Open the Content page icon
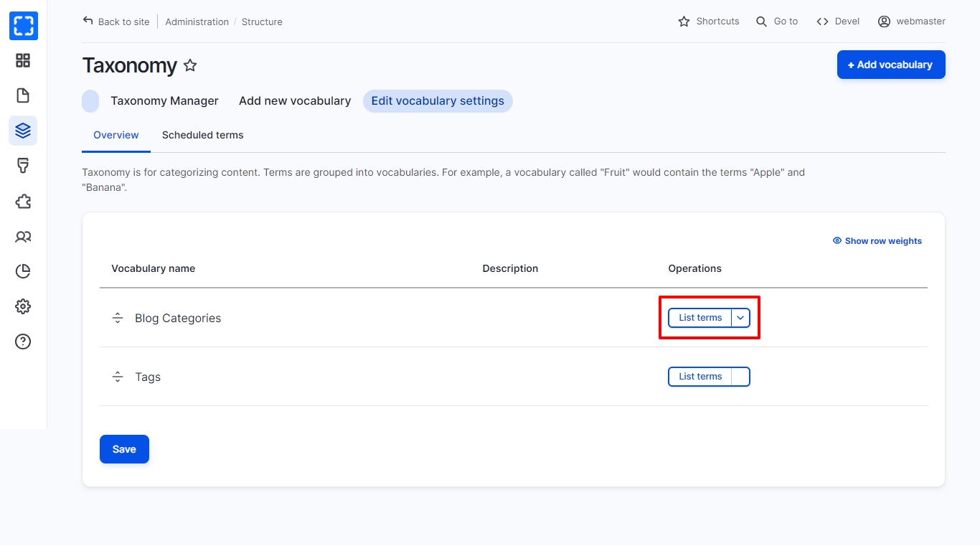The image size is (980, 546). (23, 95)
